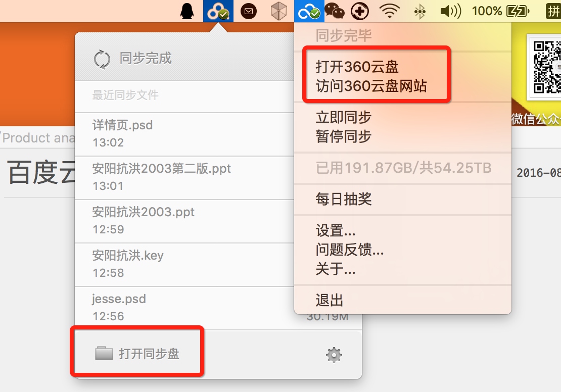Open the volume control in menu bar
This screenshot has width=561, height=392.
450,12
